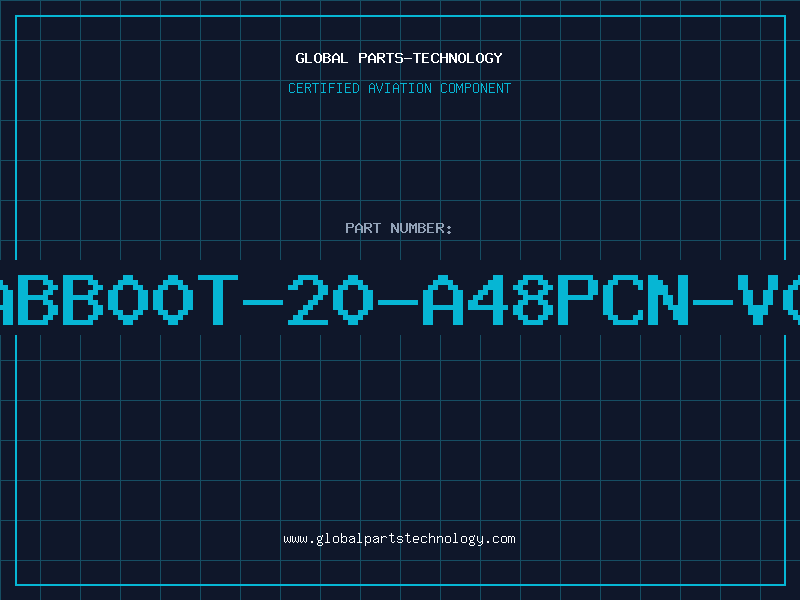Image resolution: width=800 pixels, height=600 pixels.
Task: Click the PART NUMBER: label
Action: click(x=399, y=228)
